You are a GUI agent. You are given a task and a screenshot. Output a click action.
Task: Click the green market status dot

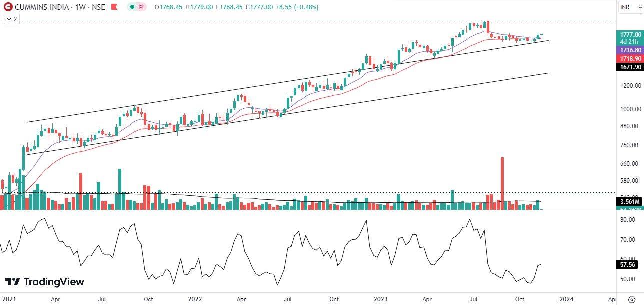[x=132, y=7]
